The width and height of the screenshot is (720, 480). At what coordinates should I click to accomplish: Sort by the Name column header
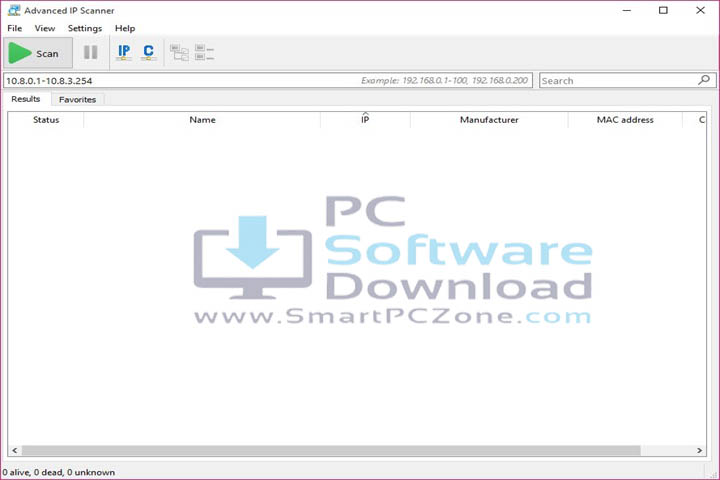[x=202, y=120]
